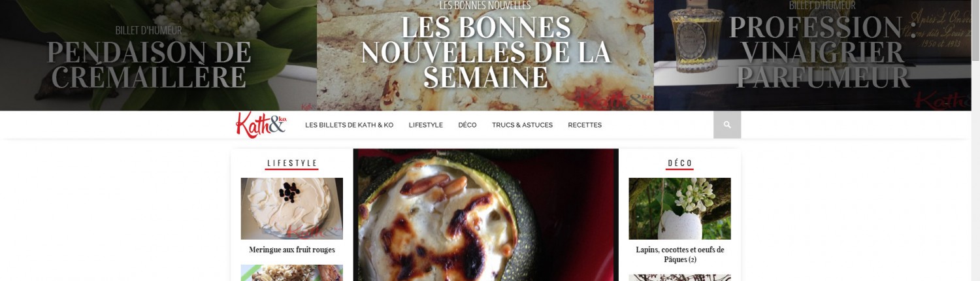The image size is (980, 281).
Task: Click the magnifier search icon
Action: click(727, 125)
